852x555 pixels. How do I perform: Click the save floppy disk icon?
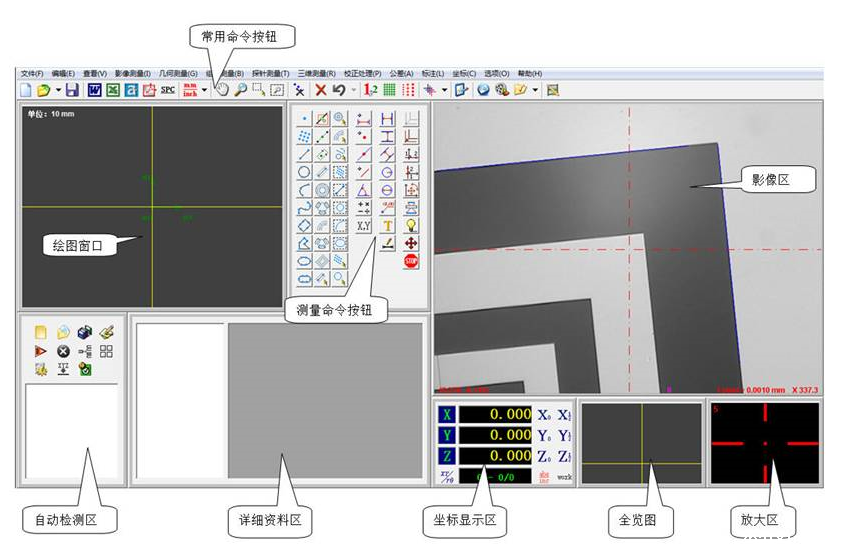pos(73,90)
